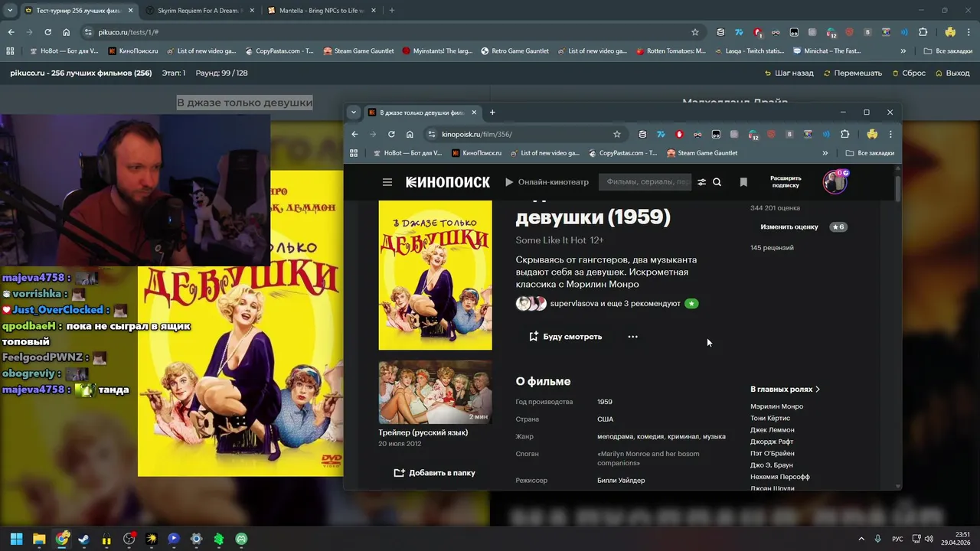Bookmark the kinopoisk.ru page with star
This screenshot has width=980, height=551.
click(617, 134)
